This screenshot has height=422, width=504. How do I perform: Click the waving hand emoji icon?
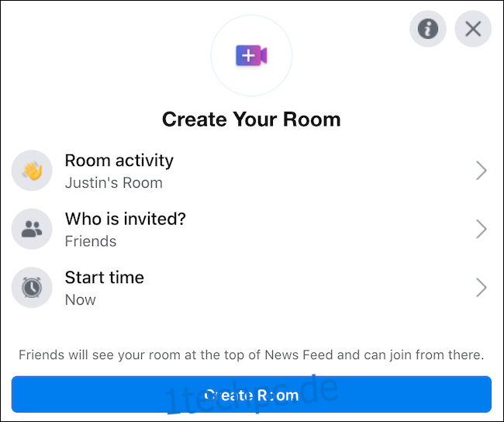[x=32, y=170]
